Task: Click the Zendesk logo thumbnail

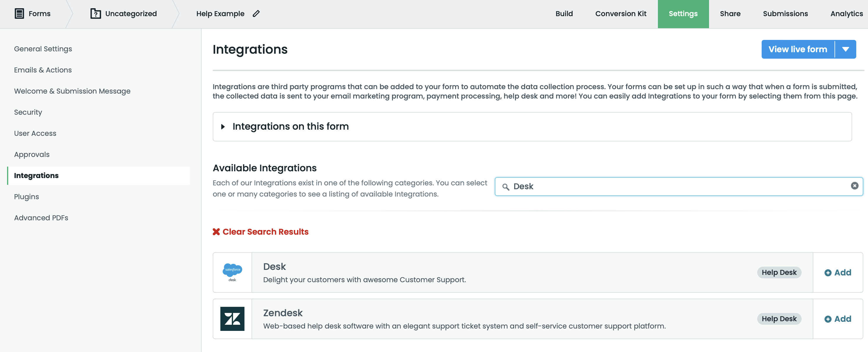Action: point(232,319)
